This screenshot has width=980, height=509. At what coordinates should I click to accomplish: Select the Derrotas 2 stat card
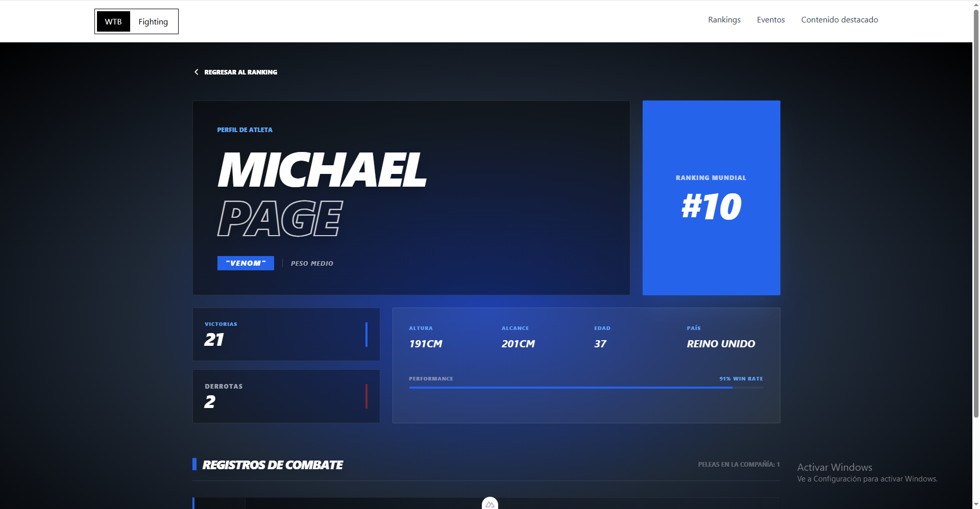pyautogui.click(x=286, y=396)
